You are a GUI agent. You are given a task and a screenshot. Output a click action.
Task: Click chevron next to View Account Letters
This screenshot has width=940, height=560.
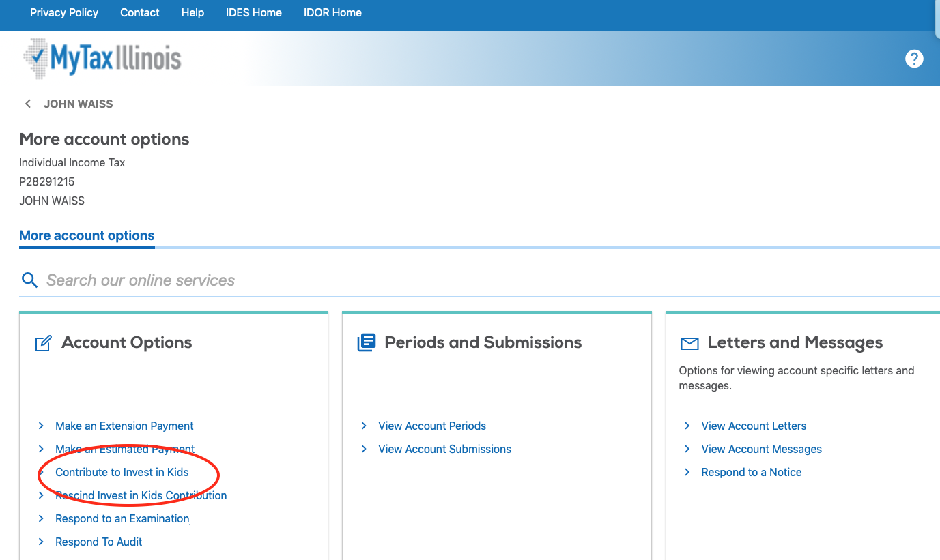click(687, 426)
